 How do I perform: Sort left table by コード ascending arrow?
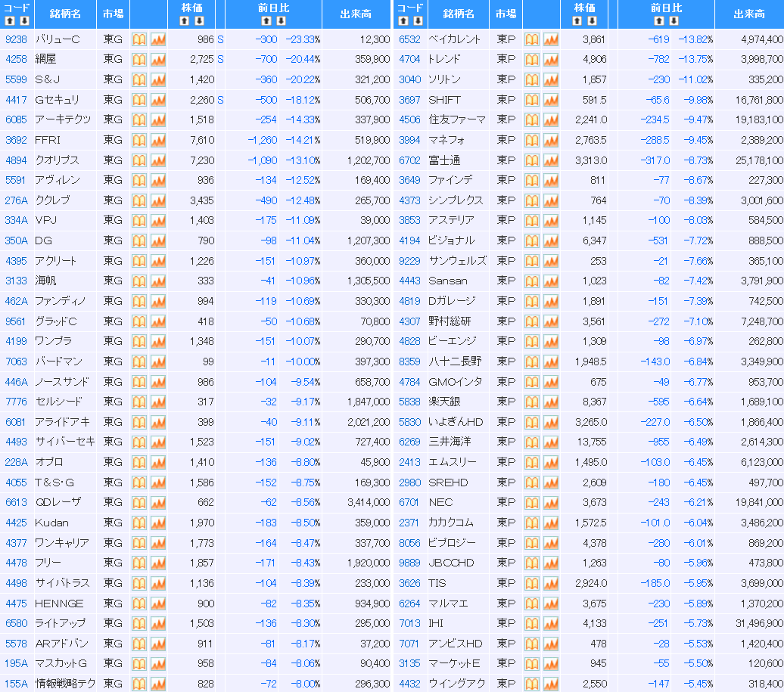(x=10, y=21)
